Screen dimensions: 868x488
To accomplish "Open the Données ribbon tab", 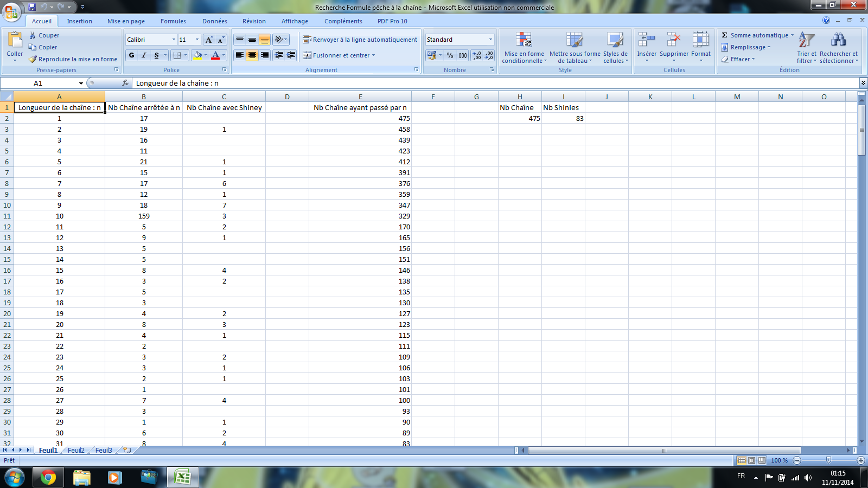I will [215, 21].
